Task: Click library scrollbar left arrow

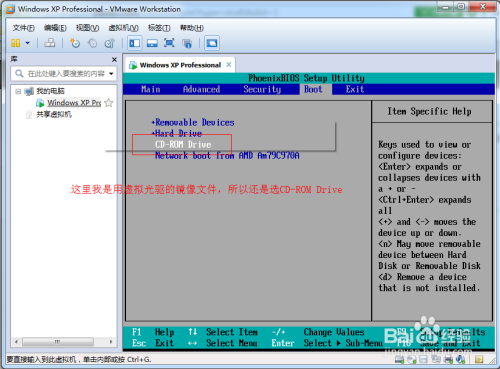Action: [x=16, y=342]
